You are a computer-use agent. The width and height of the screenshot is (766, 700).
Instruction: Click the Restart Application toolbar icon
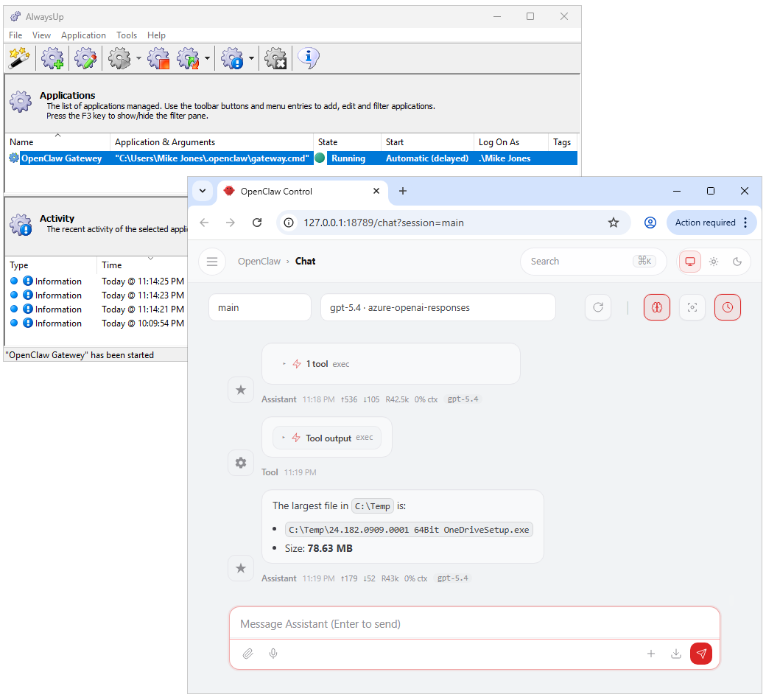(189, 58)
